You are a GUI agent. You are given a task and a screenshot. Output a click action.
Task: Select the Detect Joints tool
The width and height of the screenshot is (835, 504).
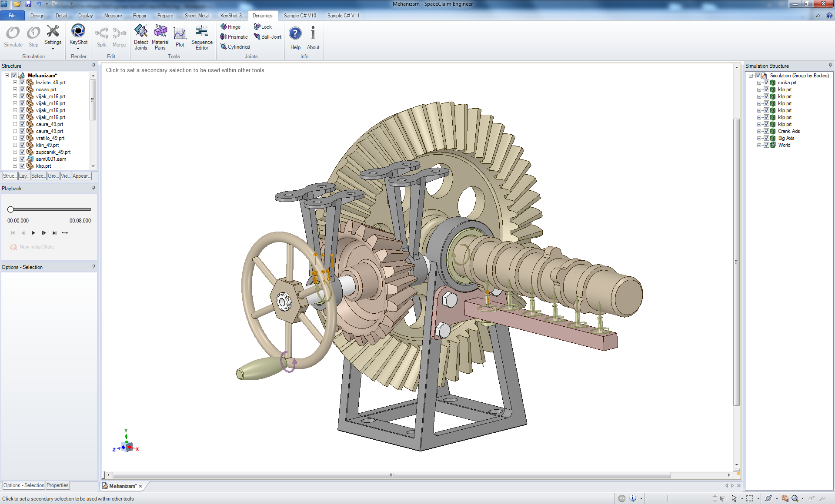pos(140,37)
